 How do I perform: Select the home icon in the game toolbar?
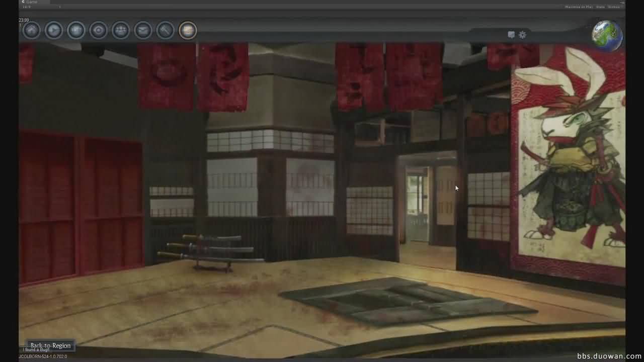[32, 30]
